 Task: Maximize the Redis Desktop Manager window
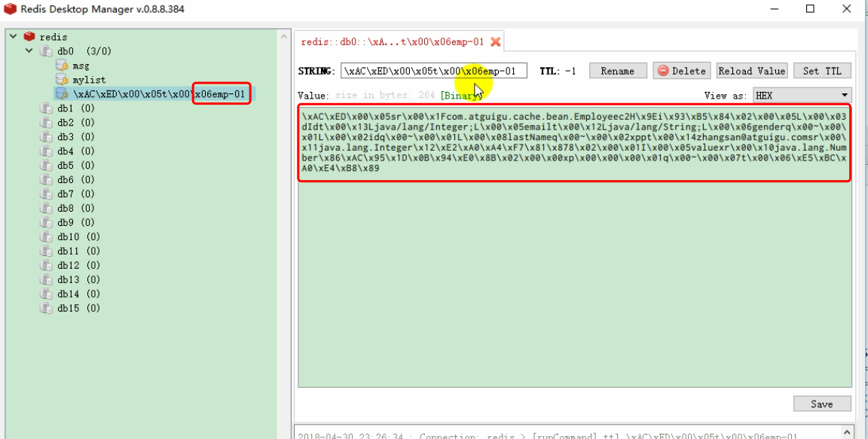[x=811, y=9]
